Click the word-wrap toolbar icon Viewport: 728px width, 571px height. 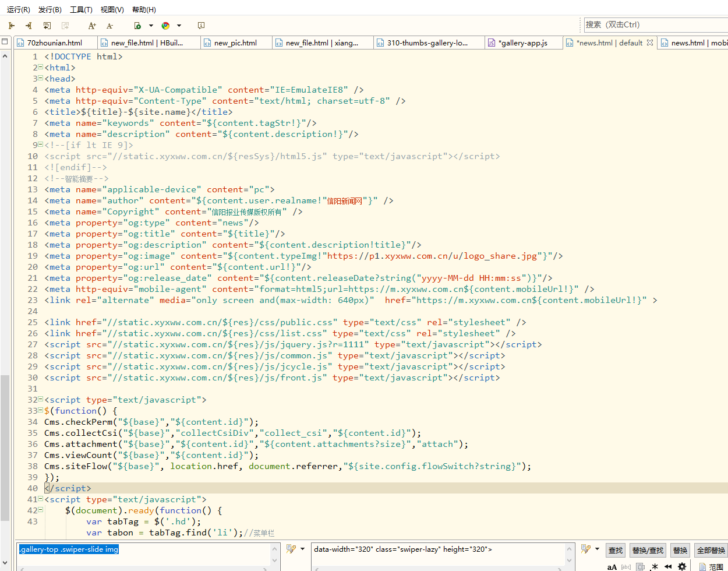[x=47, y=26]
